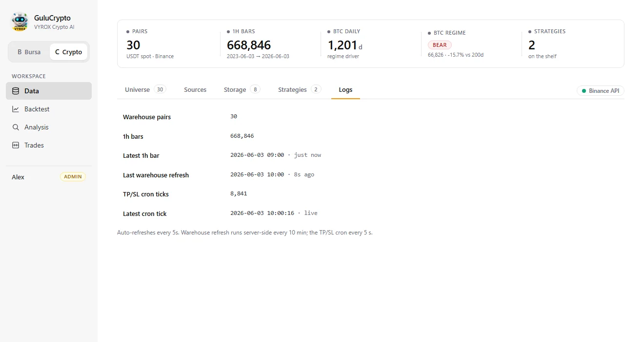Open the Trades page
The width and height of the screenshot is (644, 342).
click(x=49, y=145)
